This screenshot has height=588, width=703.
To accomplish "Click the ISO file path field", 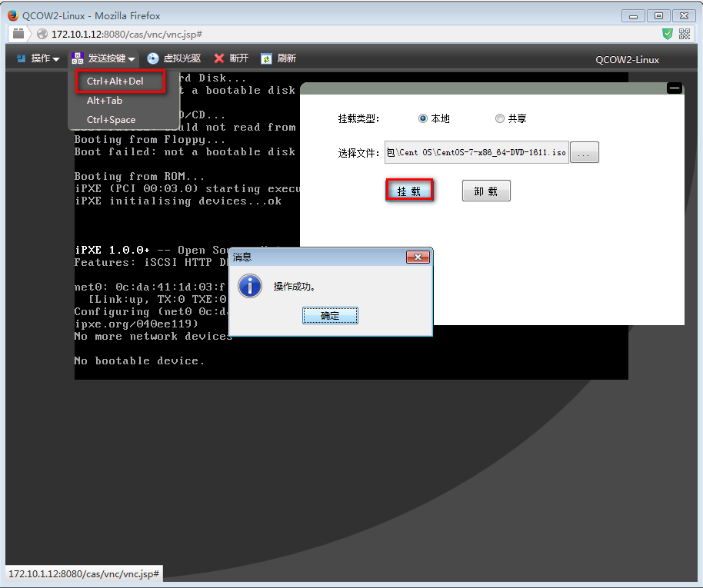I will pos(476,152).
